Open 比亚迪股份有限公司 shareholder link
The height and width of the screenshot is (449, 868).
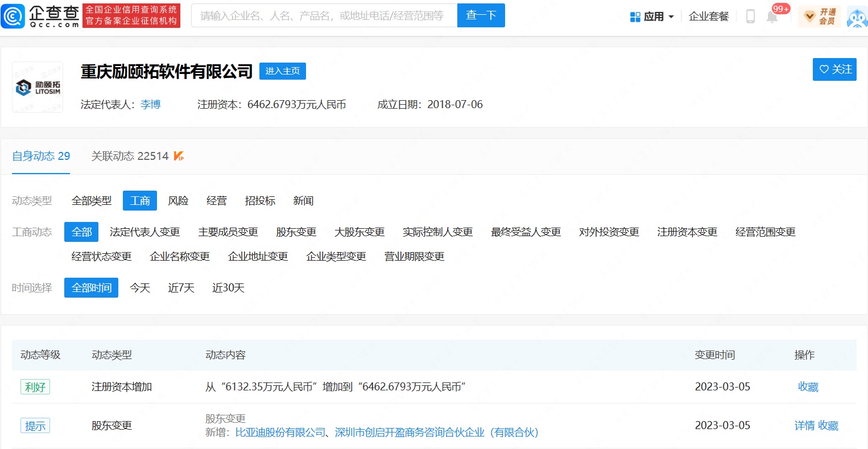click(280, 432)
